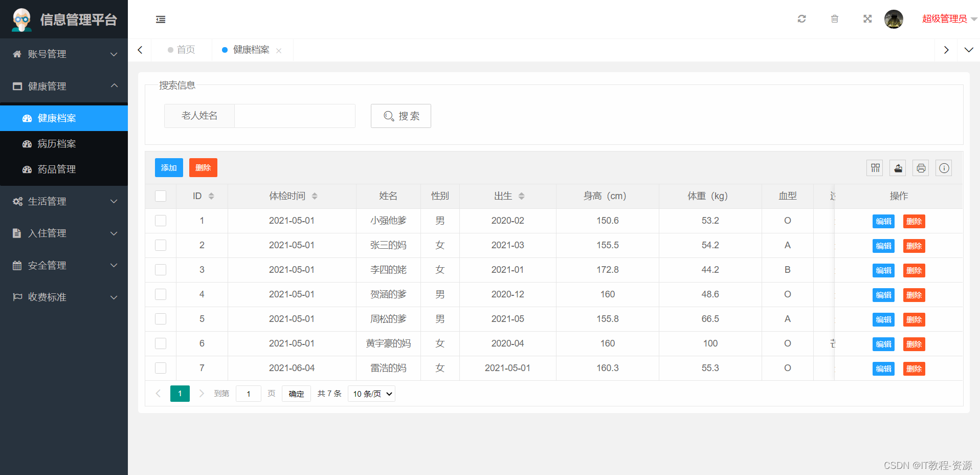Check the row for 雷浩的妈

[x=161, y=368]
